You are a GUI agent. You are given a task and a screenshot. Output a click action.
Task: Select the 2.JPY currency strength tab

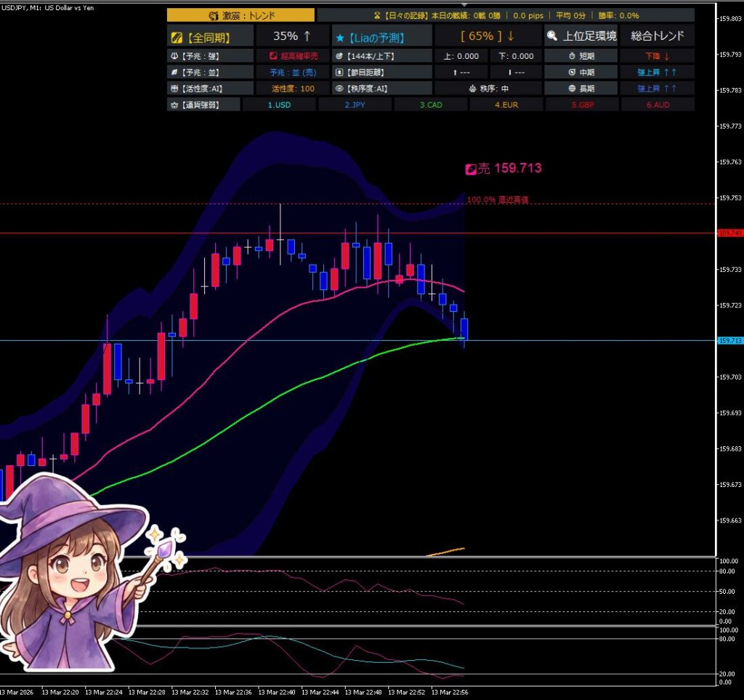click(355, 105)
